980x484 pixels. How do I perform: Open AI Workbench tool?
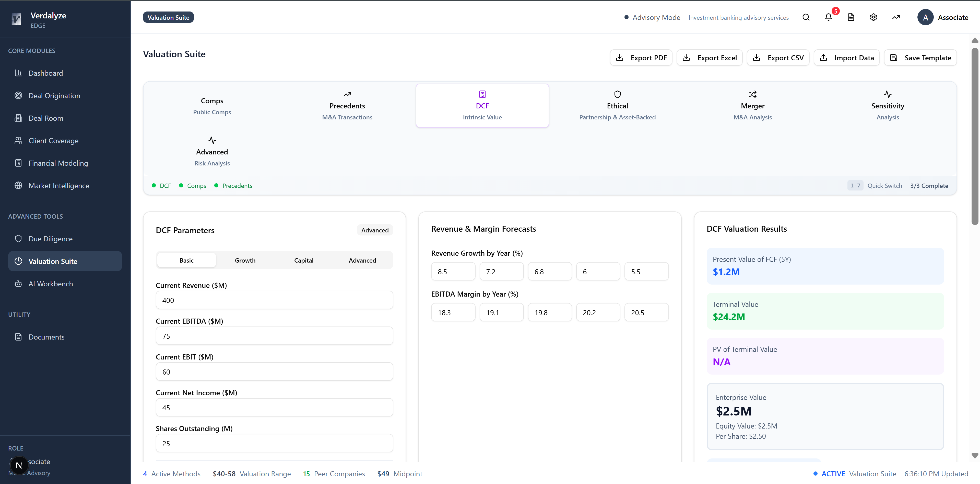[x=51, y=284]
